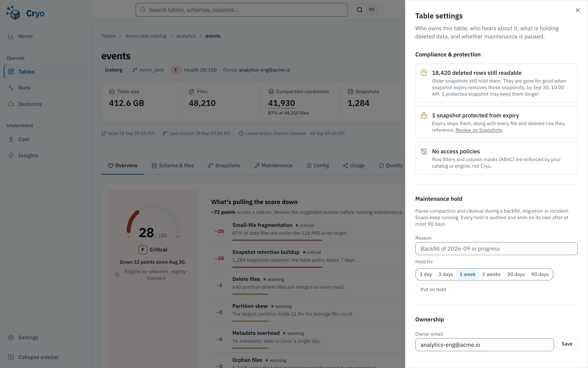The image size is (588, 368).
Task: Click the 41,930 compaction candidates value
Action: [281, 103]
